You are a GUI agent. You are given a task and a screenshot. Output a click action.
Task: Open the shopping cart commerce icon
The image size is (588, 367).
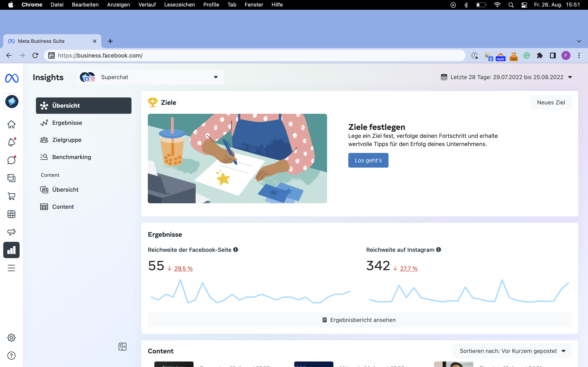point(11,196)
